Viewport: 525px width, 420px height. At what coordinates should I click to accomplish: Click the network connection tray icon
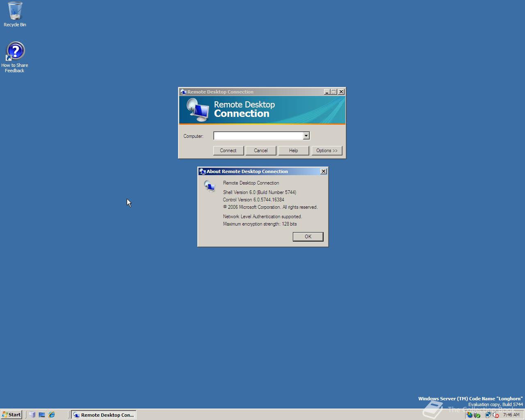point(488,415)
